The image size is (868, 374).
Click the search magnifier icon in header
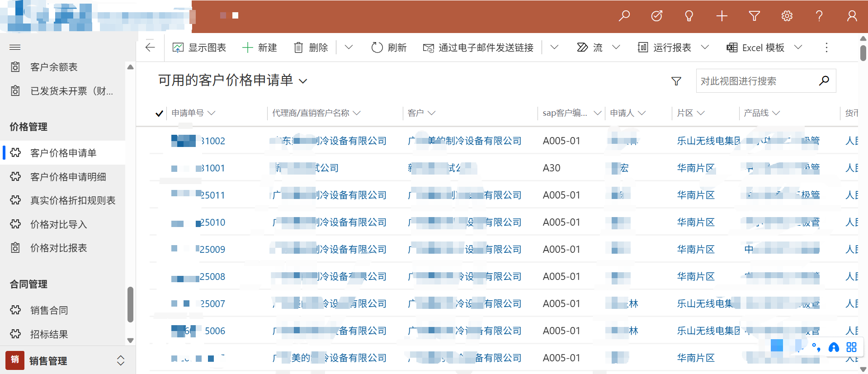pyautogui.click(x=624, y=16)
